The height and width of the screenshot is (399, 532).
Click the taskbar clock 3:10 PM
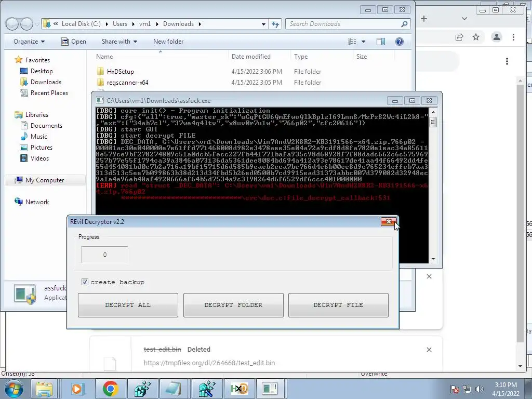tap(506, 389)
